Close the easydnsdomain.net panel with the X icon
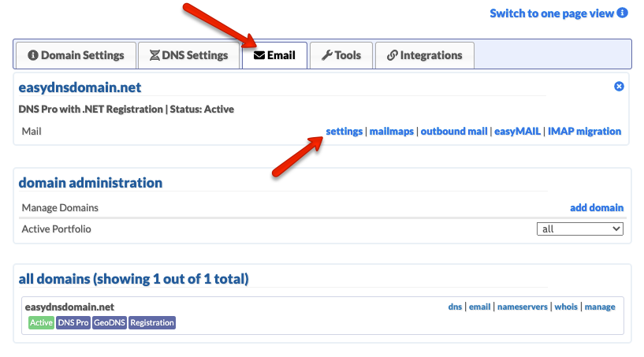This screenshot has width=644, height=357. 619,86
